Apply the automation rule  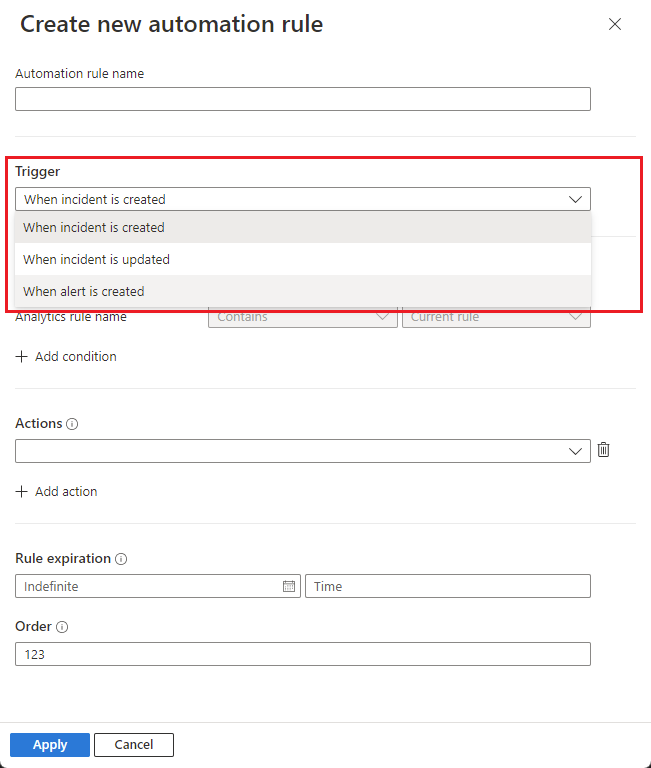tap(50, 745)
